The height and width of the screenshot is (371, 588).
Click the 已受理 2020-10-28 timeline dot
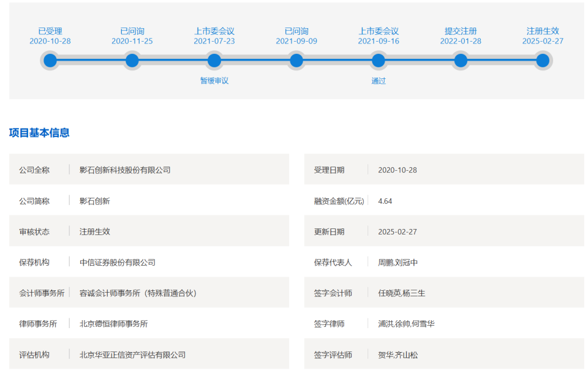pos(50,61)
